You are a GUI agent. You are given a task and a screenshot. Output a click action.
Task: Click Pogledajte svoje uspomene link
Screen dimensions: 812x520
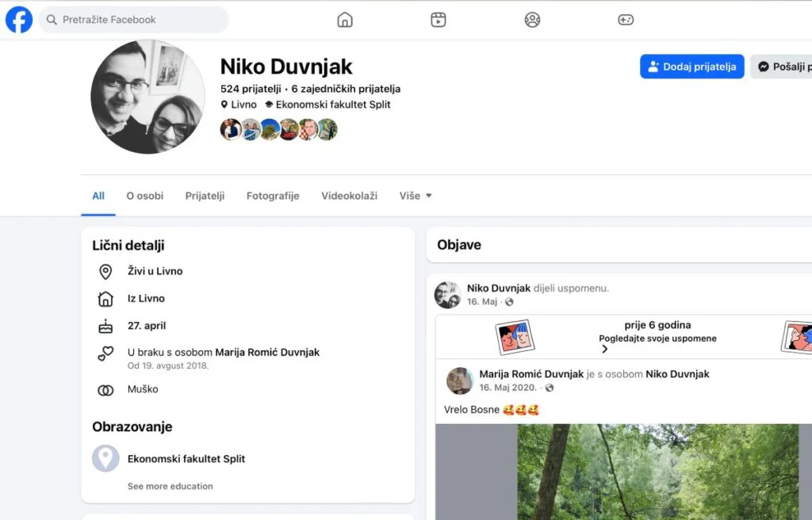pyautogui.click(x=657, y=338)
